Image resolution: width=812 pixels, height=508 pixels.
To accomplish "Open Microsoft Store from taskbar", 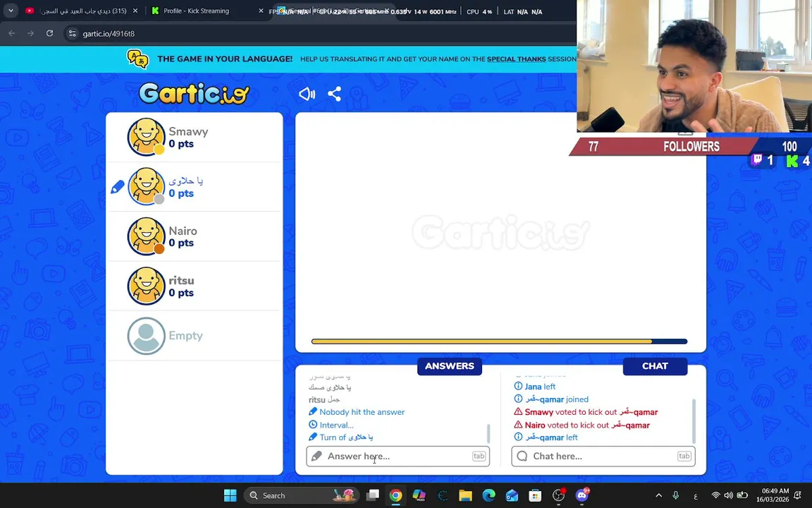I will pos(535,495).
